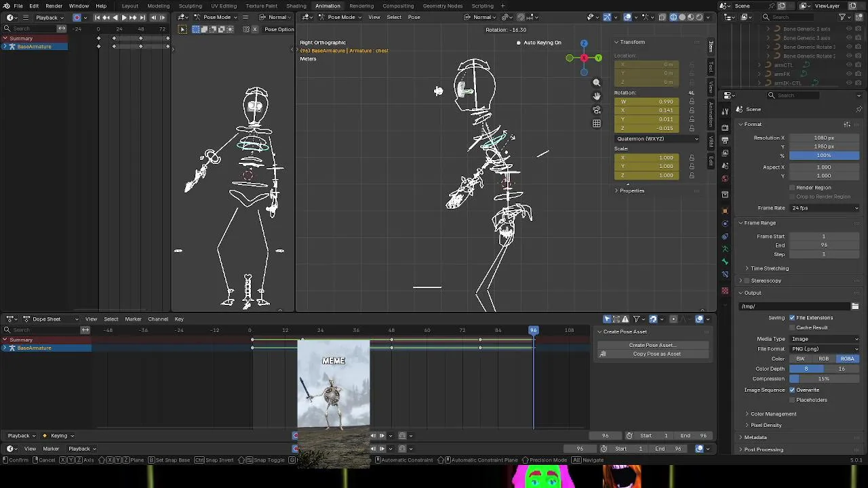This screenshot has height=488, width=868.
Task: Switch to the Shading workspace tab
Action: tap(296, 5)
